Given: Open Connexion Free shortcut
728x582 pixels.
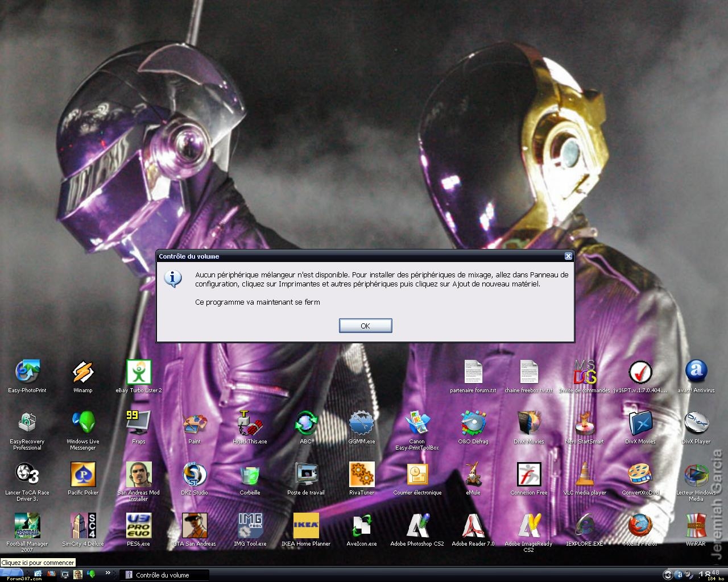Looking at the screenshot, I should pyautogui.click(x=528, y=479).
